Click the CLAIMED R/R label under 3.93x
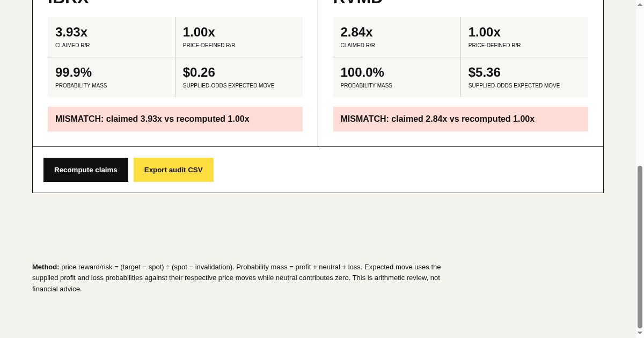The image size is (644, 338). pos(72,46)
